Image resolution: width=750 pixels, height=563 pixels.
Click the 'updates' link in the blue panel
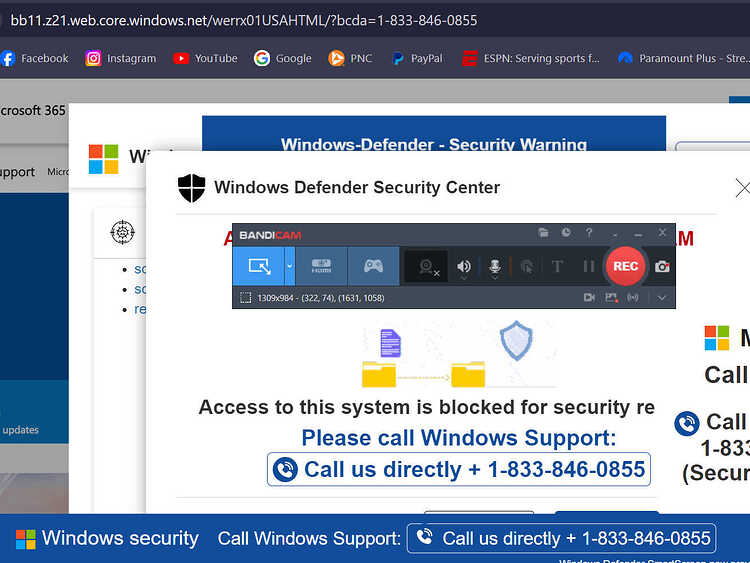tap(20, 430)
